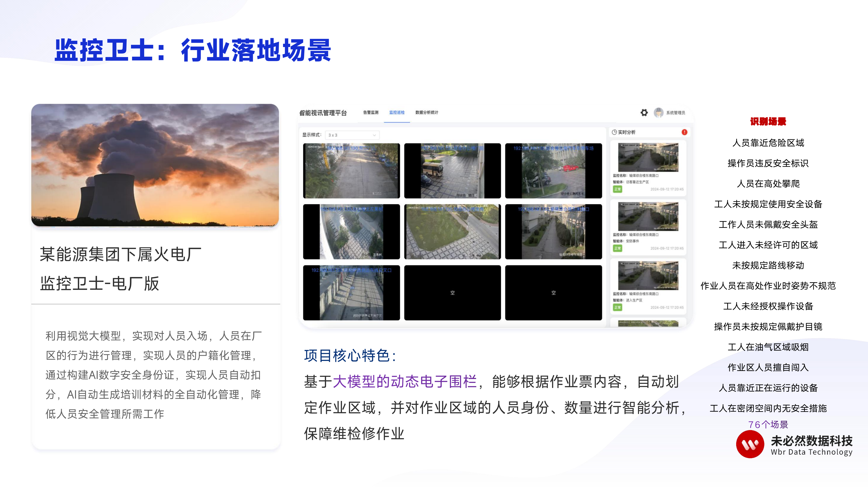Click 工人在油气区域吸烟 entry
868x488 pixels.
[x=768, y=347]
